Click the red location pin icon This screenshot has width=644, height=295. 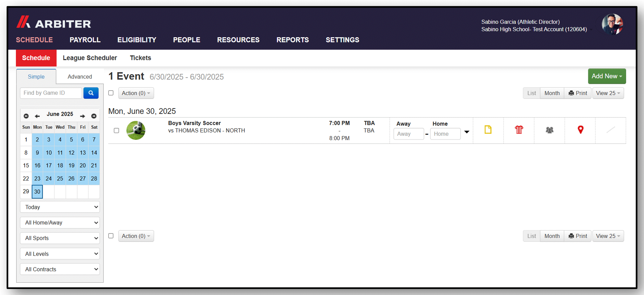(x=580, y=130)
